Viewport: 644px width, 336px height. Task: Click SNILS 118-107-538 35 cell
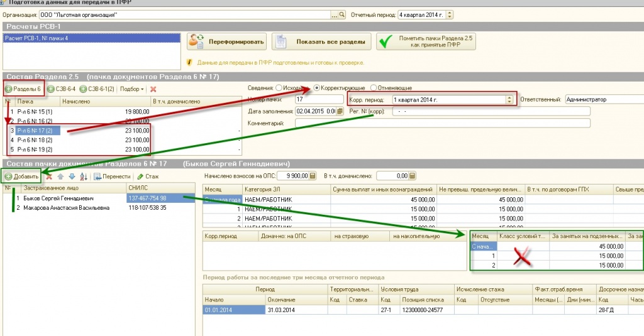[160, 208]
